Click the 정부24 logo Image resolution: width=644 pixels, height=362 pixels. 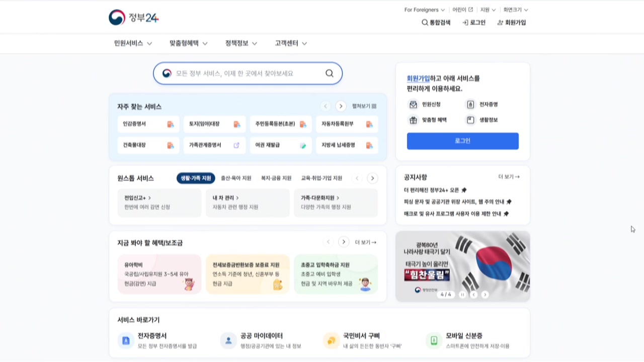[133, 18]
